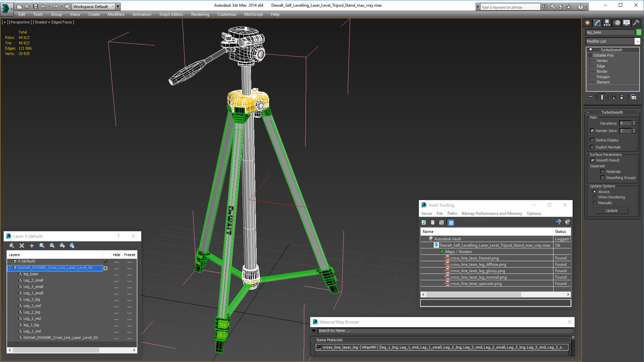Switch to the Modify command panel tab

pyautogui.click(x=597, y=23)
